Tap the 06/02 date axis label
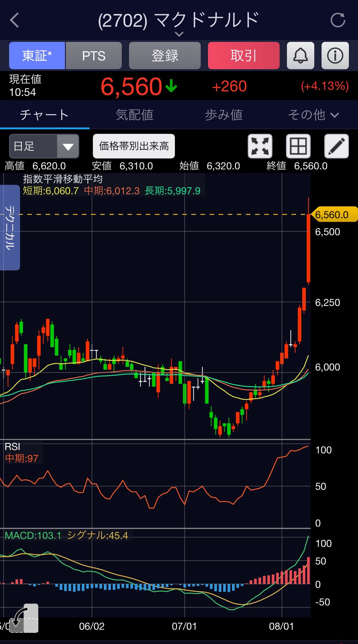 click(92, 626)
